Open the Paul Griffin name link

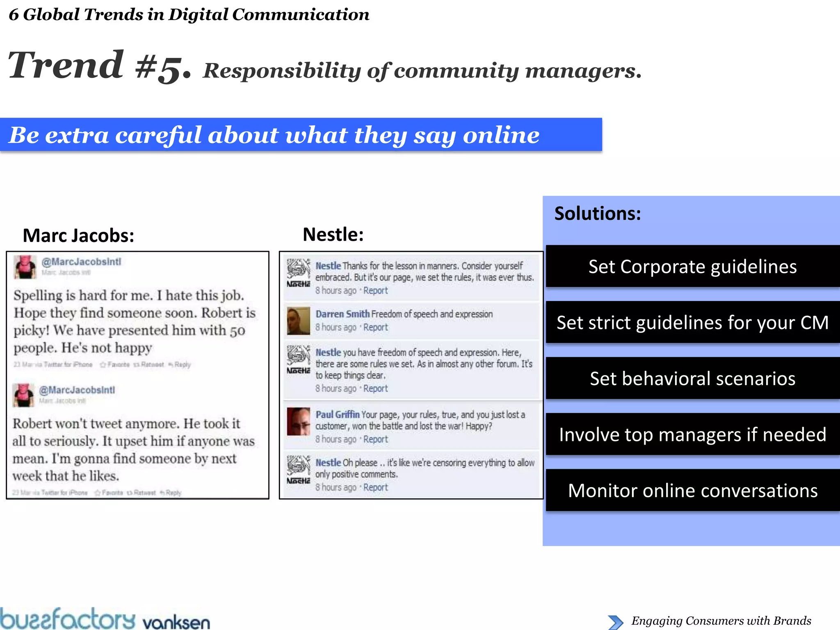click(x=338, y=415)
